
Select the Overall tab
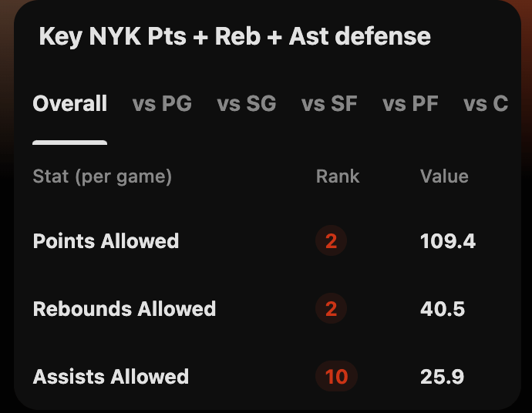(x=69, y=103)
